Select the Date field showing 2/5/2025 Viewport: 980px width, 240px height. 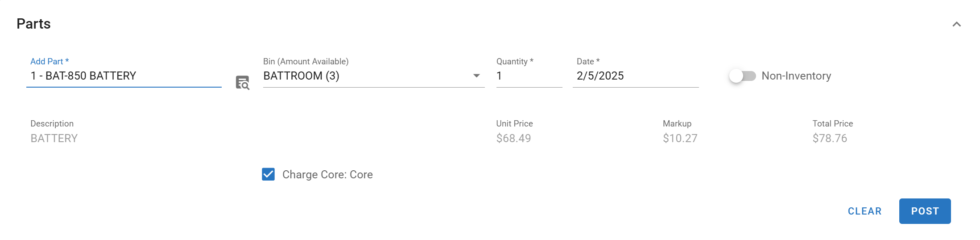point(635,76)
